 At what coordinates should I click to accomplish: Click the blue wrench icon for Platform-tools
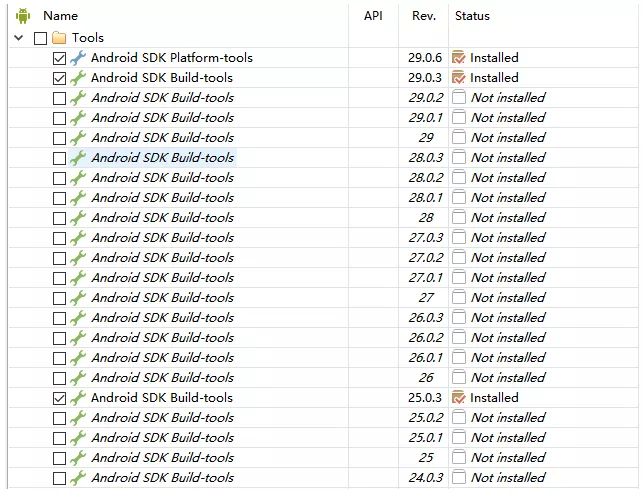[78, 58]
